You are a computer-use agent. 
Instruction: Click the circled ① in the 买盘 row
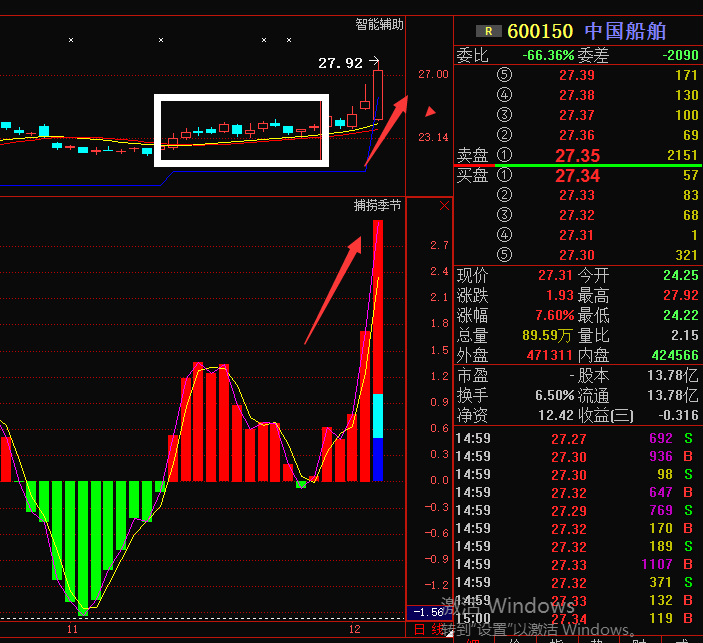coord(504,176)
